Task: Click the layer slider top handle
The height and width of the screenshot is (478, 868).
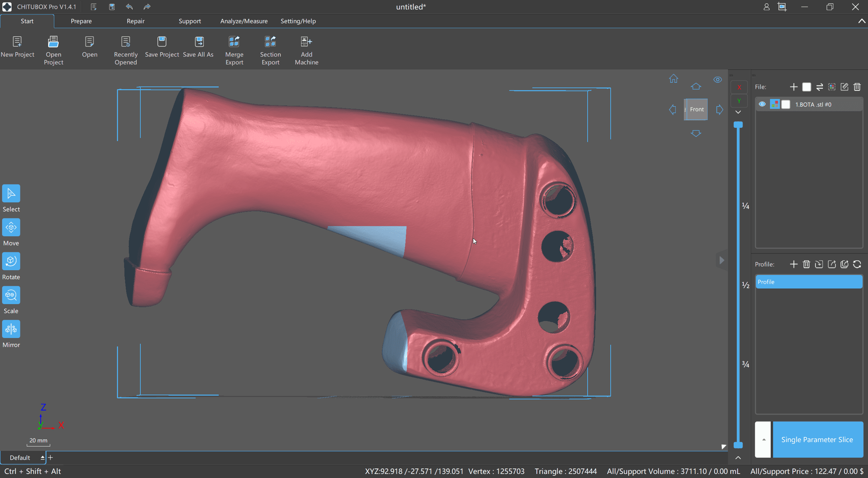Action: (738, 125)
